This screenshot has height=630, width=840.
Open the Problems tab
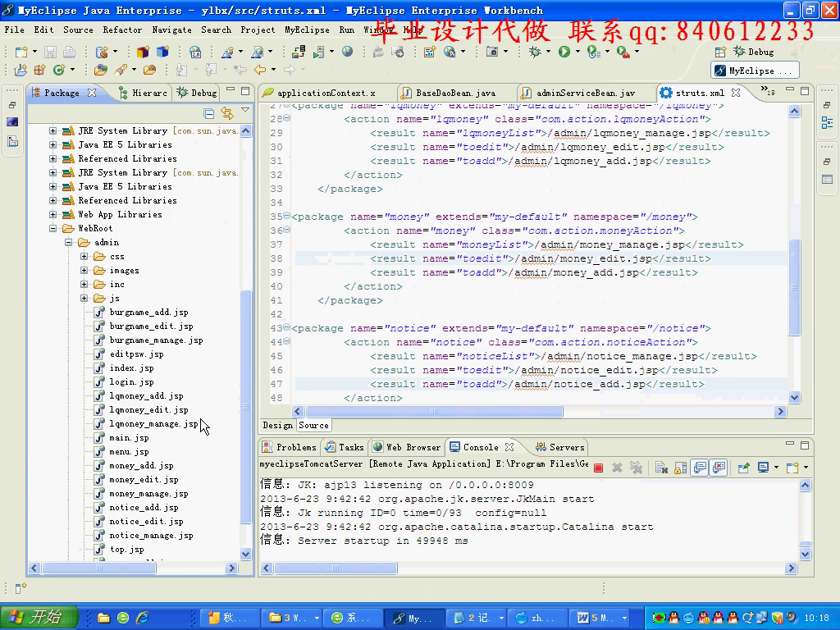pos(290,447)
